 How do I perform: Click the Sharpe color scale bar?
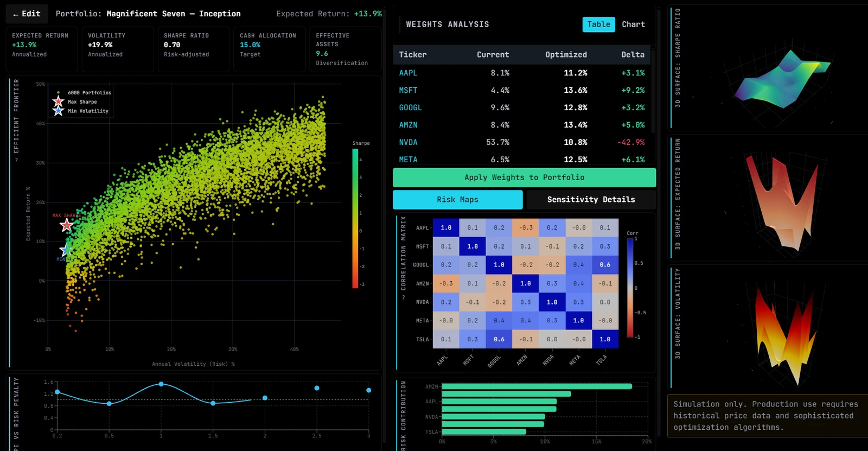coord(355,219)
